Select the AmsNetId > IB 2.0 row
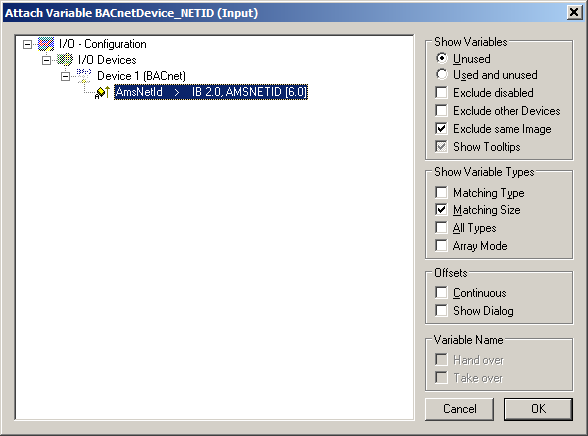Screen dimensions: 588x436 [211, 92]
